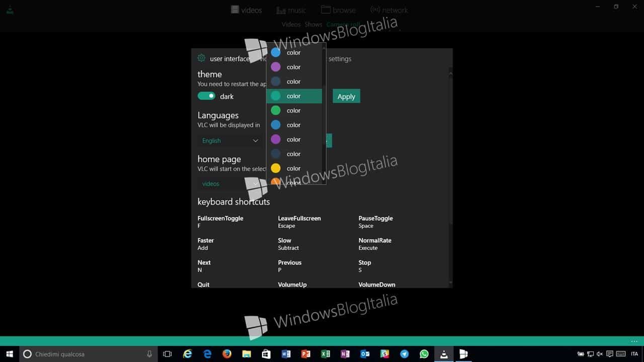Open the user interface settings section
Screen dimensions: 644x362
coord(230,59)
